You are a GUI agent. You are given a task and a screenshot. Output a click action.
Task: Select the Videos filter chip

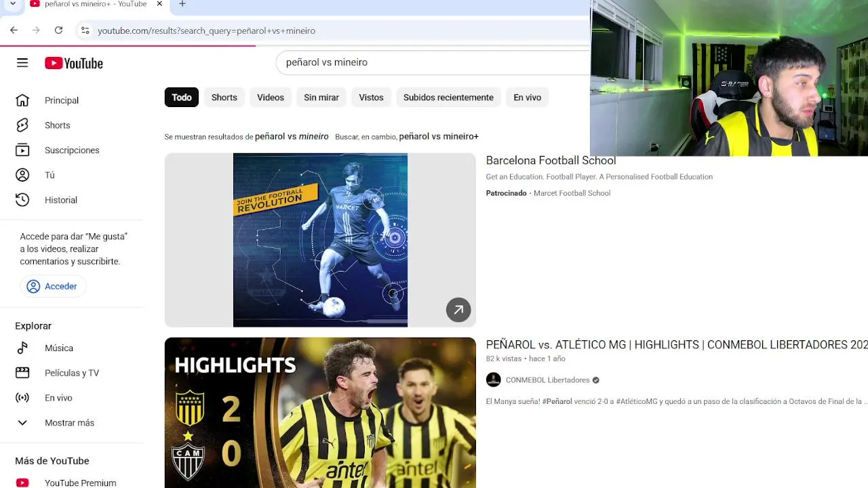(271, 98)
